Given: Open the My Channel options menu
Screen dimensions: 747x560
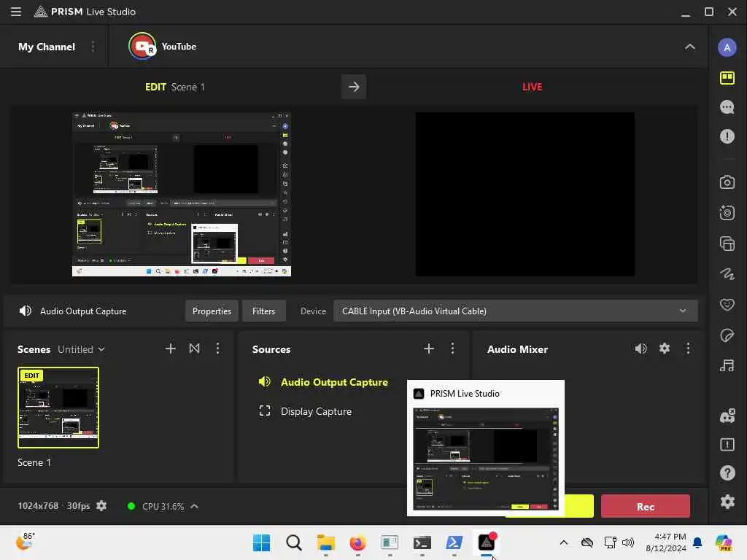Looking at the screenshot, I should click(x=93, y=47).
